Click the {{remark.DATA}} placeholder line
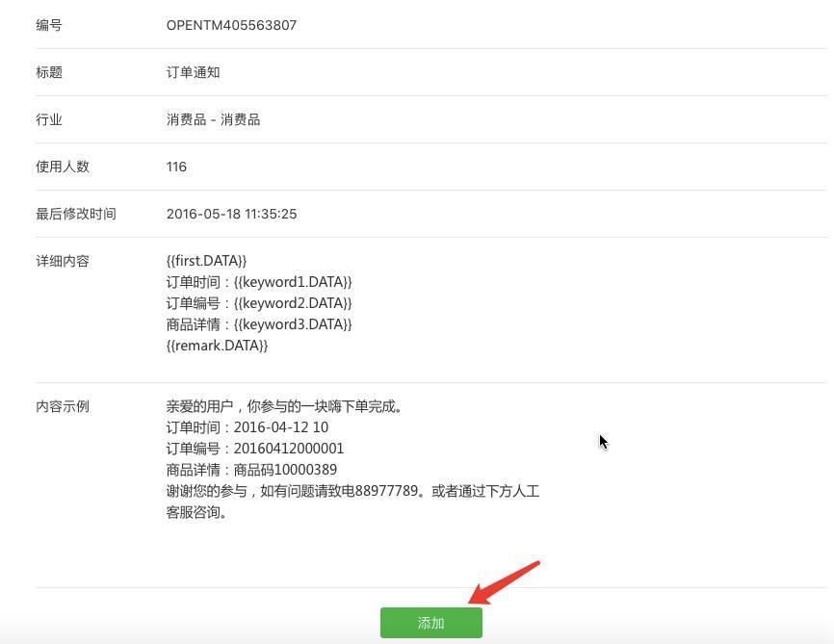 (x=217, y=346)
